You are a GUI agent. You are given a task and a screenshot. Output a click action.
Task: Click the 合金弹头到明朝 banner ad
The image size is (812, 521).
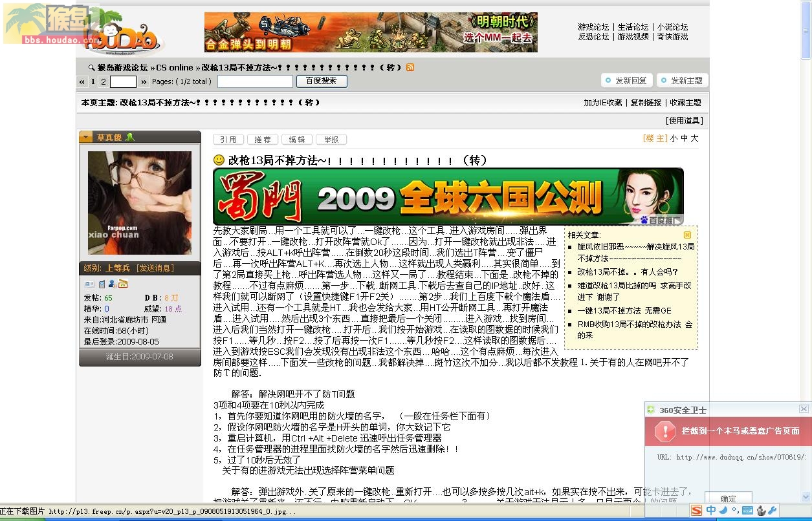click(371, 32)
